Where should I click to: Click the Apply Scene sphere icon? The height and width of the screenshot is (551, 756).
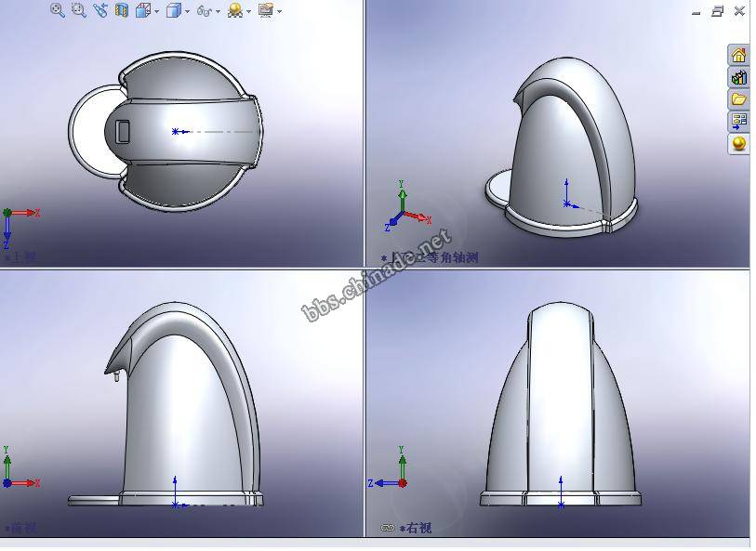click(x=235, y=10)
